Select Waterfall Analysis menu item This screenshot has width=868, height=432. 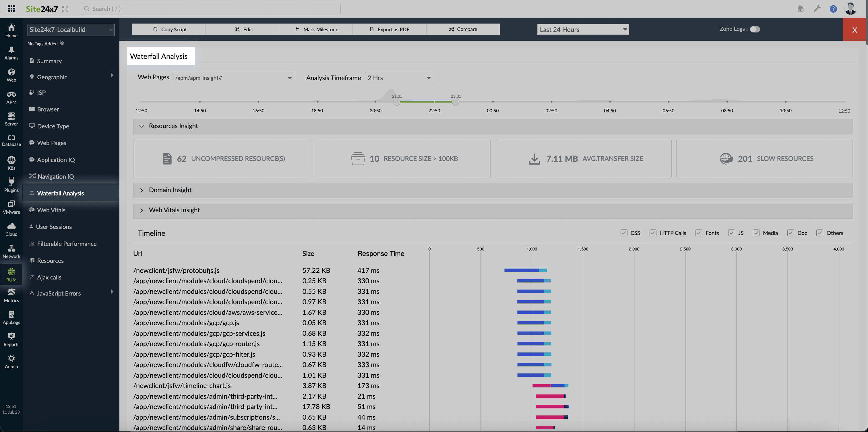(60, 193)
